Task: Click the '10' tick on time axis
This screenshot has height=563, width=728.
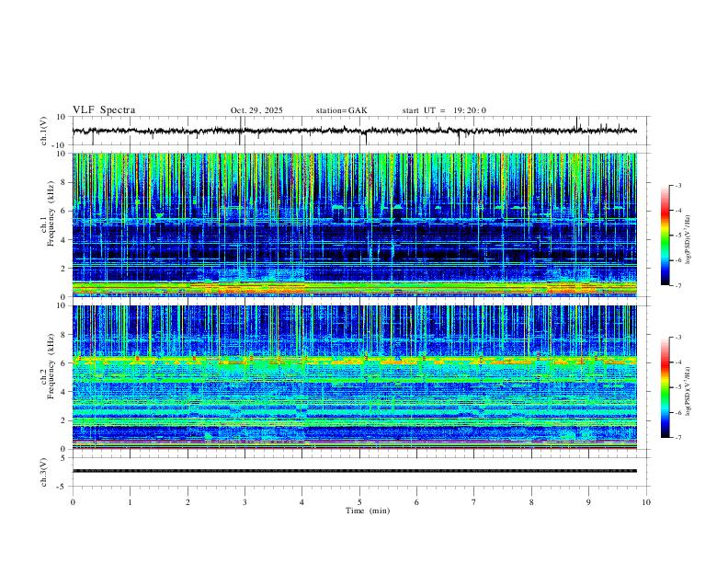Action: tap(646, 502)
